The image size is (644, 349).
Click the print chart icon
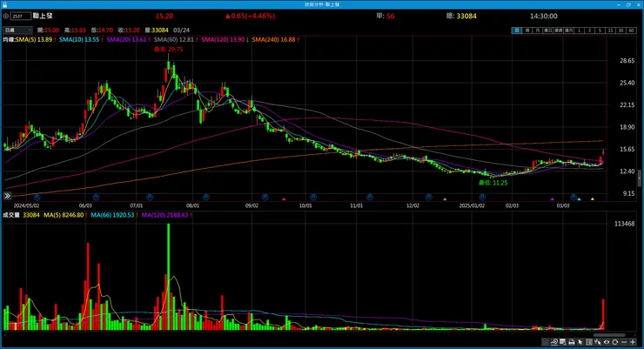571,342
